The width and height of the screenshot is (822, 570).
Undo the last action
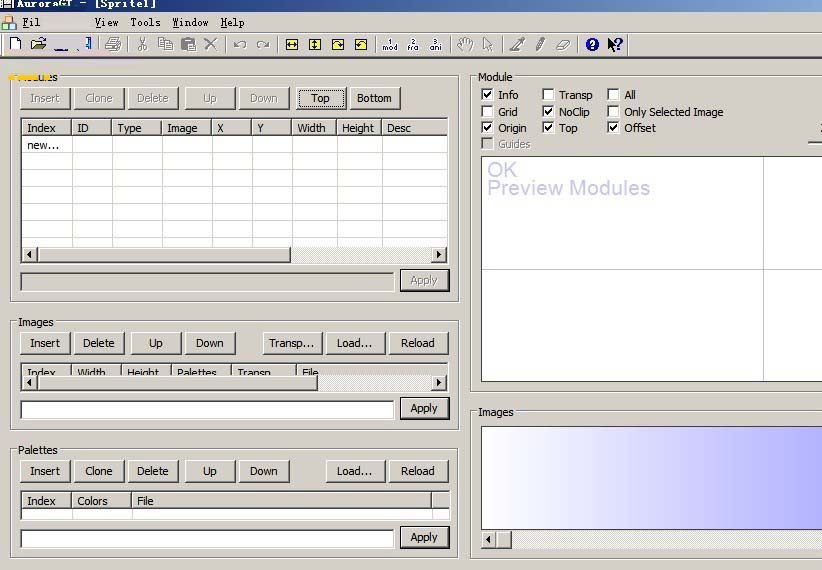[x=240, y=45]
